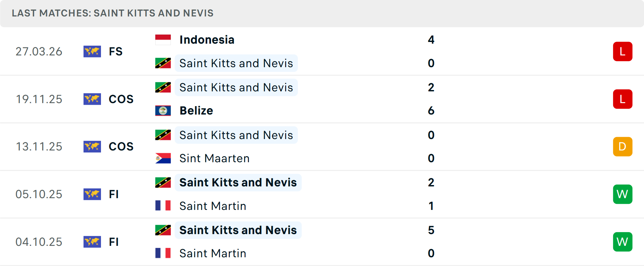The image size is (644, 266).
Task: Click Saint Martin flag in 04.10.25 match
Action: [x=163, y=253]
